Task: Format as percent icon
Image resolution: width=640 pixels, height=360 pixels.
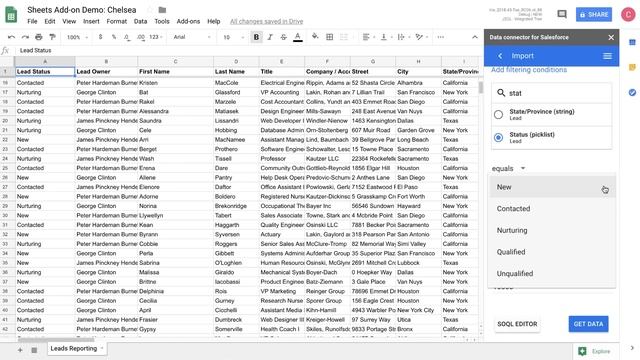Action: click(114, 37)
